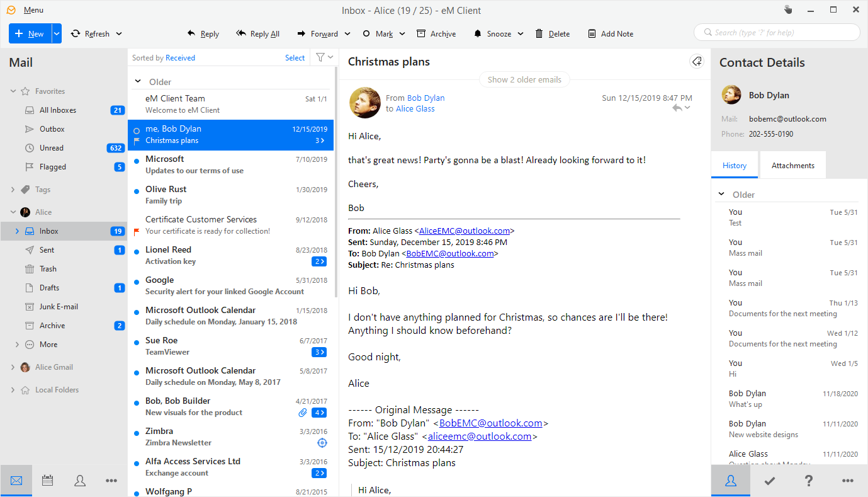Open the tasks checkmark icon in sidebar

coord(769,481)
